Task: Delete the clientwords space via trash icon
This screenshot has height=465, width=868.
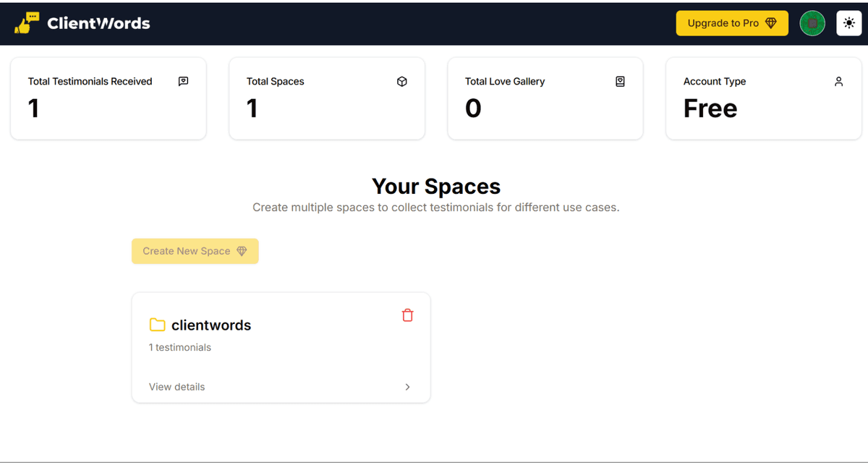Action: click(x=407, y=315)
